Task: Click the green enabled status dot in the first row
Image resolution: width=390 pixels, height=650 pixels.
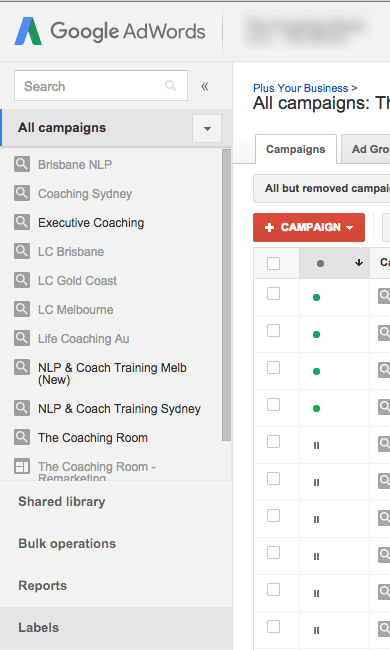Action: pyautogui.click(x=316, y=297)
